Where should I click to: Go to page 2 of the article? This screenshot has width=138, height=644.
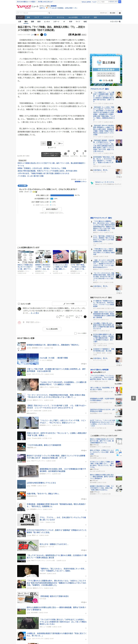point(55,143)
